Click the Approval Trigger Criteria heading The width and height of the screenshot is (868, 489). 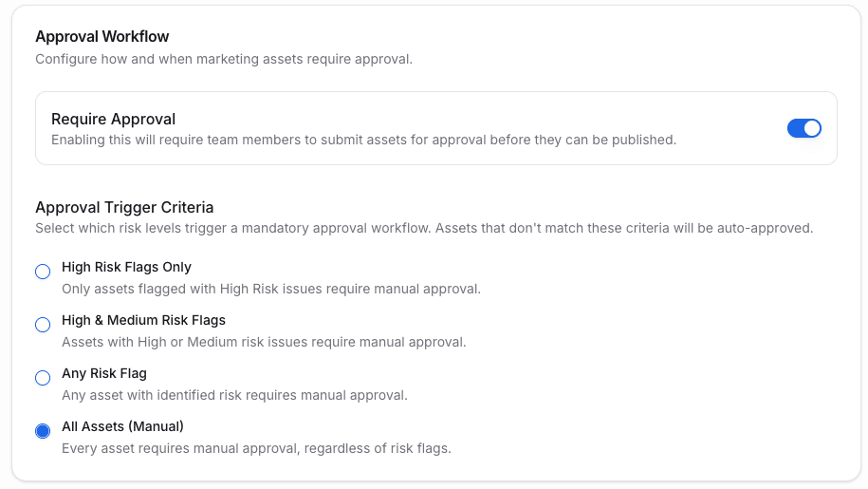pyautogui.click(x=124, y=207)
